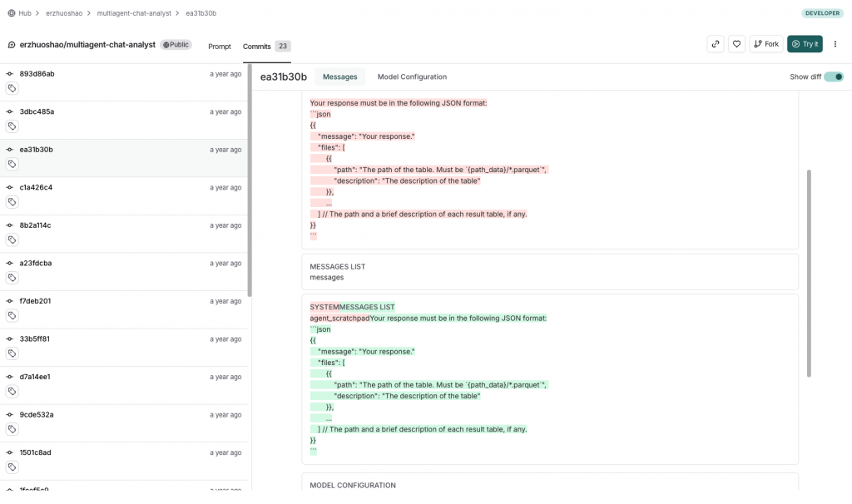This screenshot has height=504, width=852.
Task: Fork this prompt repository
Action: [x=766, y=44]
